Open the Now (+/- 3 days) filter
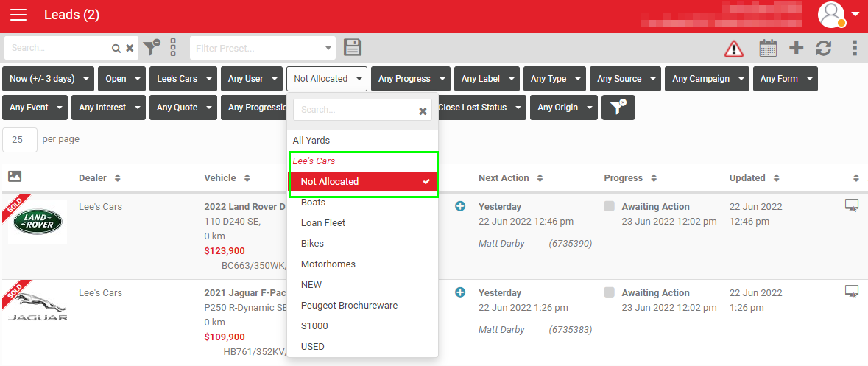 coord(48,79)
